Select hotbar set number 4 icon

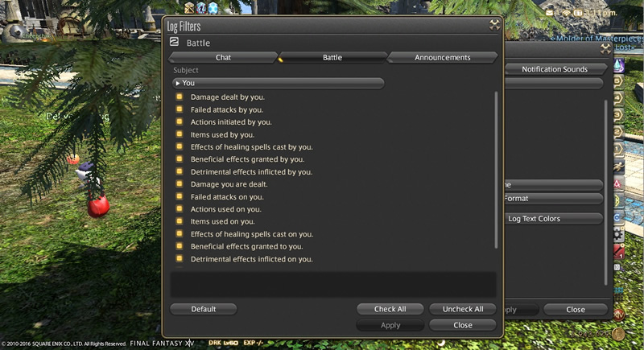coord(618,98)
